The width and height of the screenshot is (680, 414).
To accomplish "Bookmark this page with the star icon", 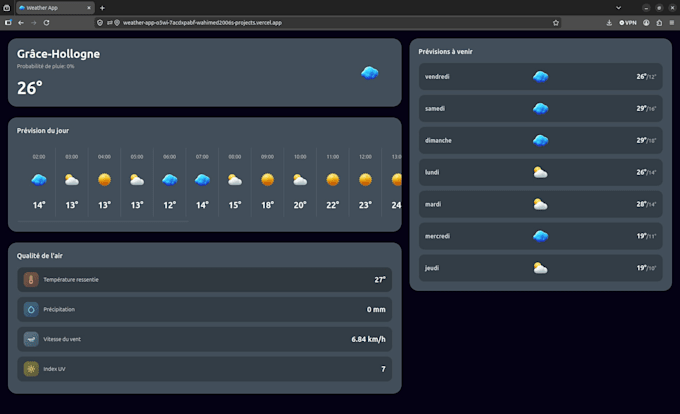I will pyautogui.click(x=556, y=23).
